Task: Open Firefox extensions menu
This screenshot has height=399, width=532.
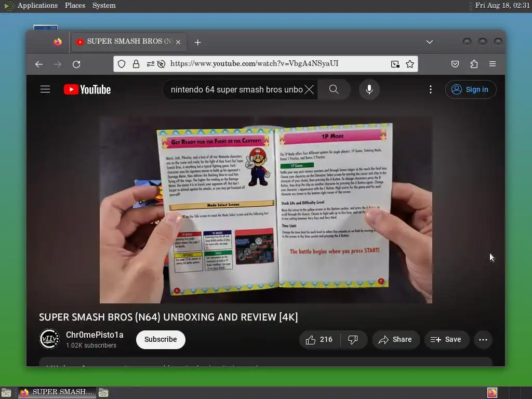Action: click(x=474, y=64)
